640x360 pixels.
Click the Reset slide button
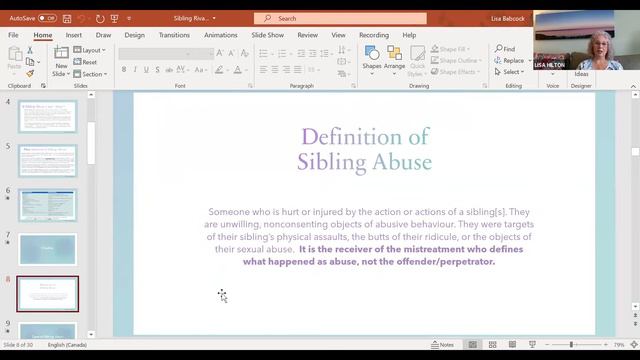[85, 62]
